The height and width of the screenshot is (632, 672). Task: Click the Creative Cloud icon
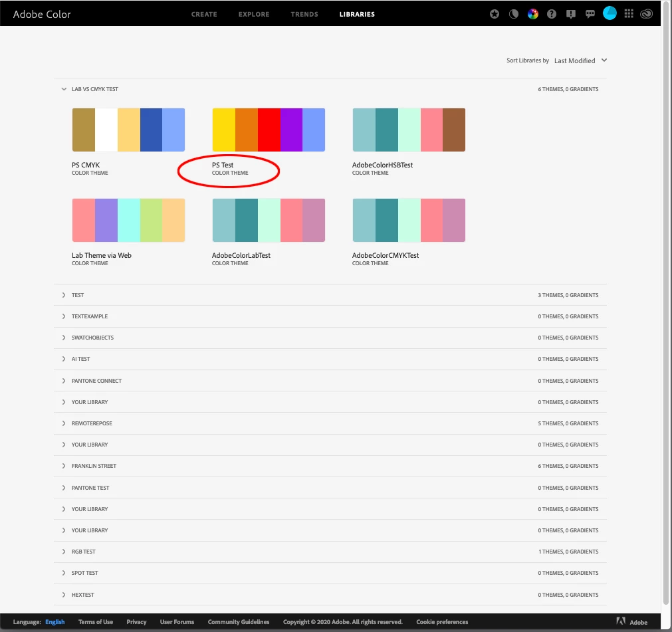(x=646, y=14)
